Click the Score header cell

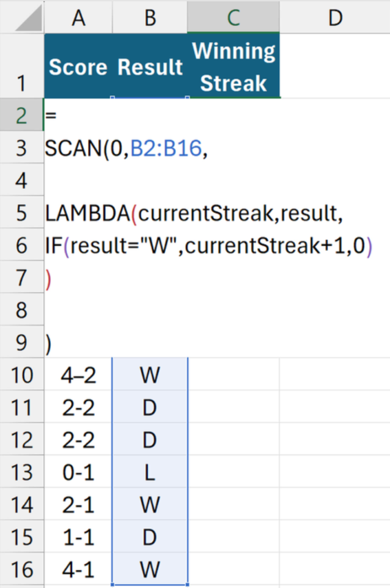pyautogui.click(x=78, y=67)
